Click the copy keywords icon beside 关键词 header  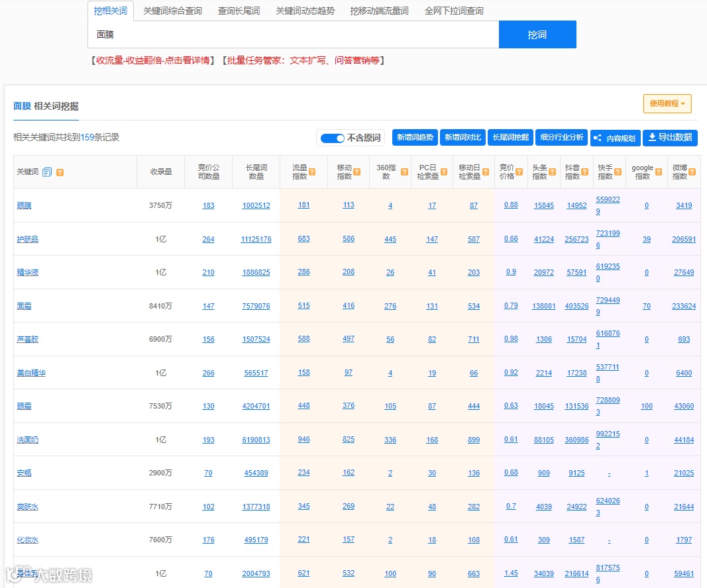(x=47, y=172)
